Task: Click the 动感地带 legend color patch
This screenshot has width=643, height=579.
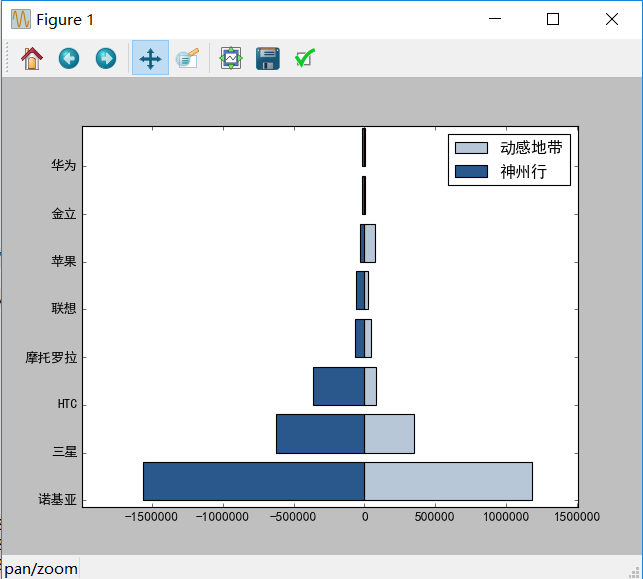Action: click(x=471, y=148)
